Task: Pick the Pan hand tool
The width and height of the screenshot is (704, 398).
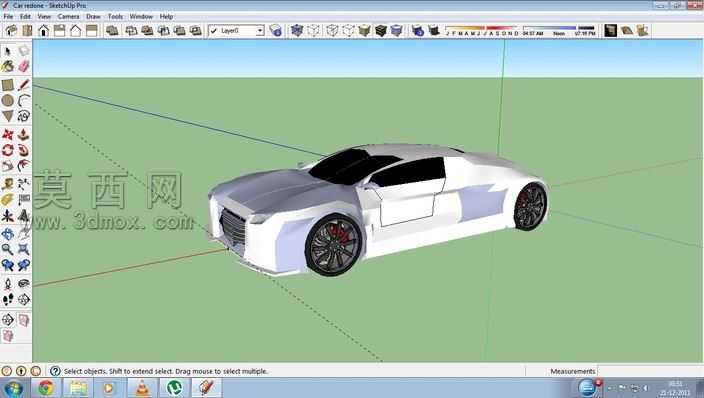Action: click(x=24, y=234)
